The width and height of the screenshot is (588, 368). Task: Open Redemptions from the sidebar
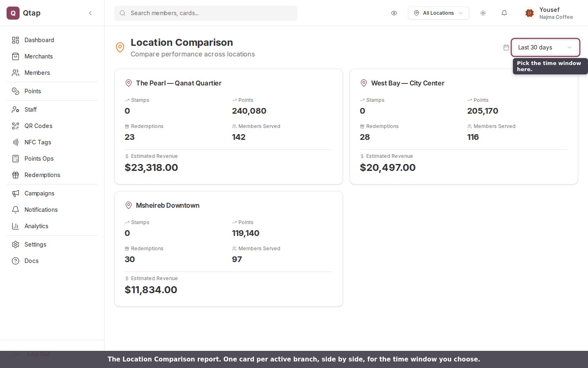(52, 175)
